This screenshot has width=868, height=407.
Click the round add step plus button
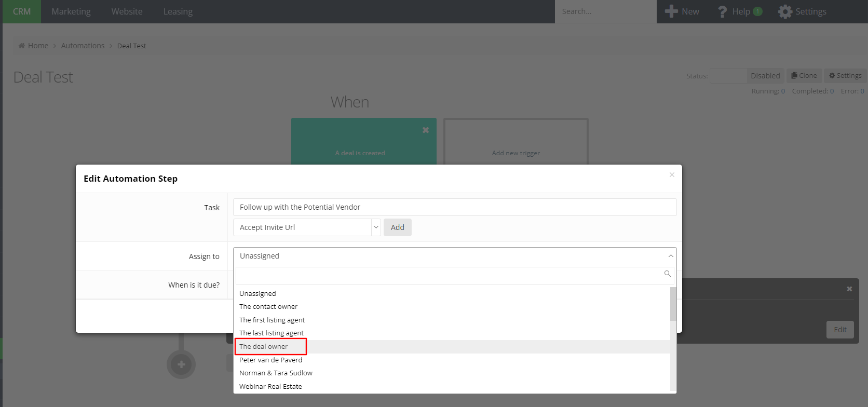click(181, 364)
